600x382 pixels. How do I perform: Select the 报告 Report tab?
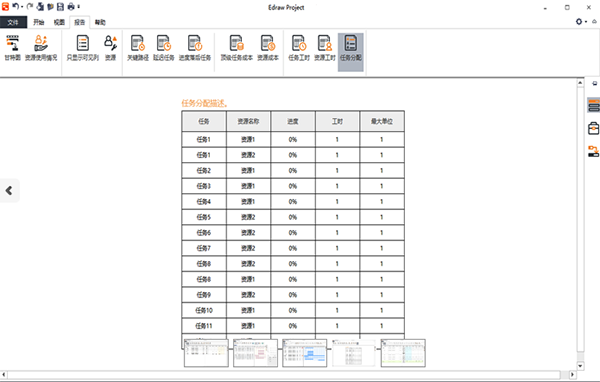80,22
